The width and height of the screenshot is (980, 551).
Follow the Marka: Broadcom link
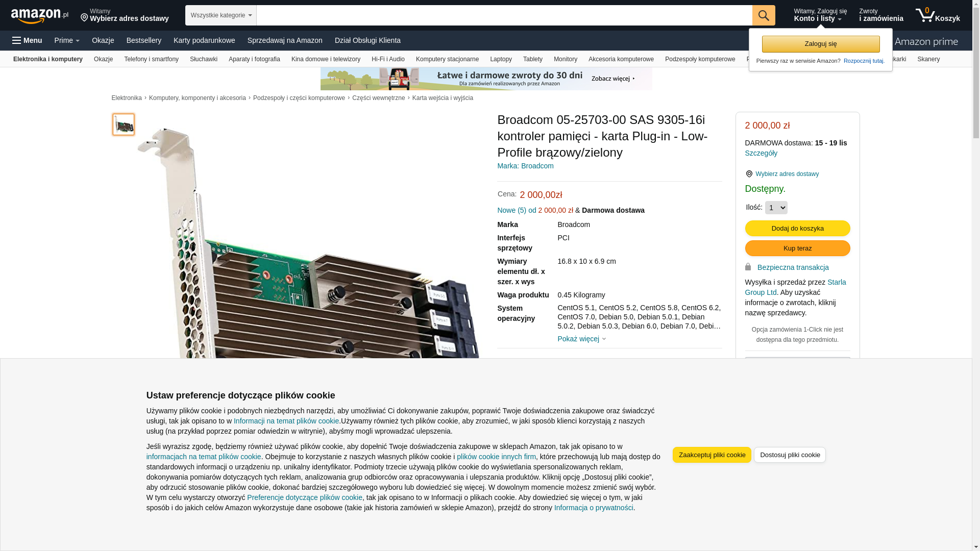(525, 166)
